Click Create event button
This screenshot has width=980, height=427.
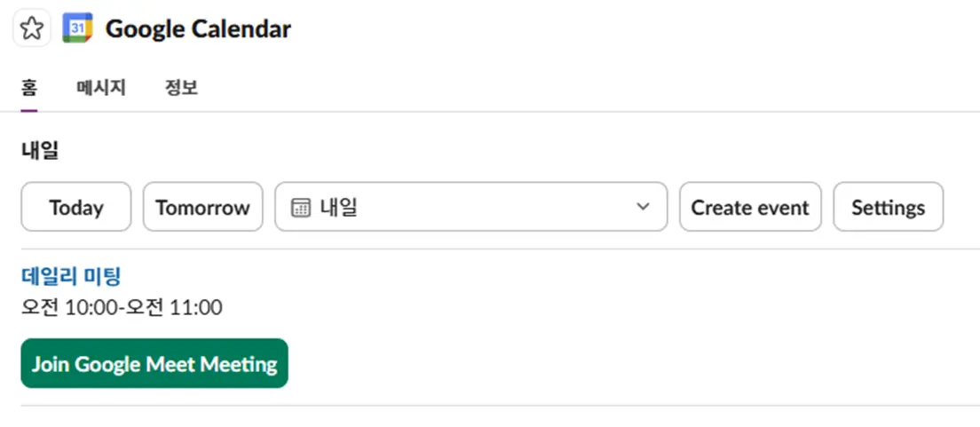click(750, 208)
